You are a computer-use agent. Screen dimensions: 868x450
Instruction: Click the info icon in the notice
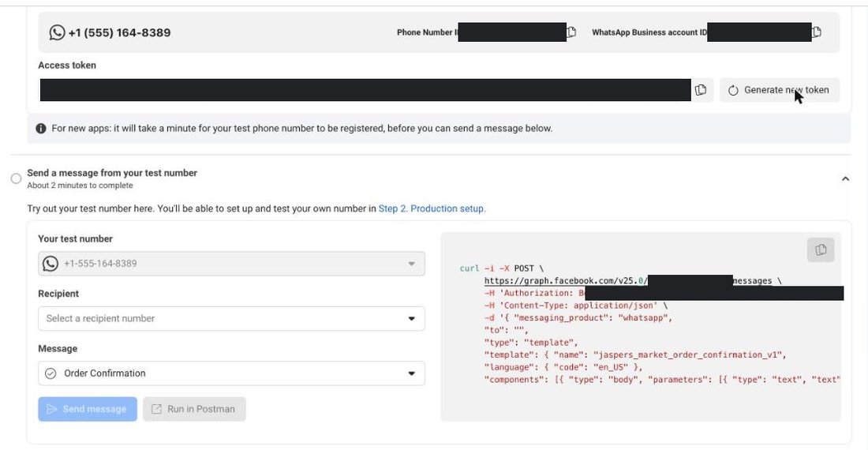[41, 129]
